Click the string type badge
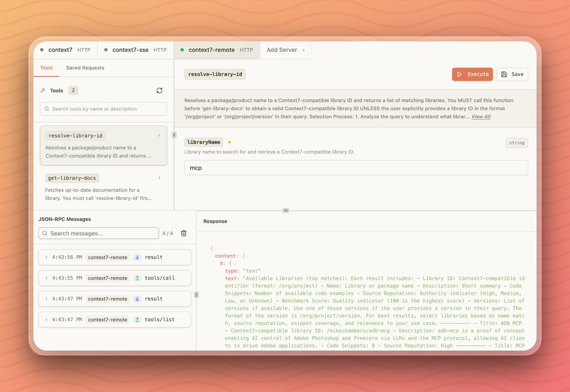 pyautogui.click(x=517, y=143)
